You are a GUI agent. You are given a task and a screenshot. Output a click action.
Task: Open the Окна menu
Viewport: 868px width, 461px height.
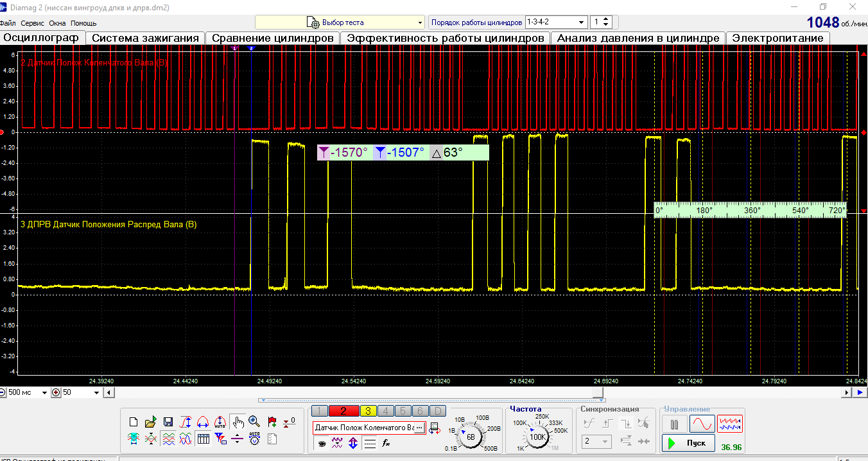point(57,23)
